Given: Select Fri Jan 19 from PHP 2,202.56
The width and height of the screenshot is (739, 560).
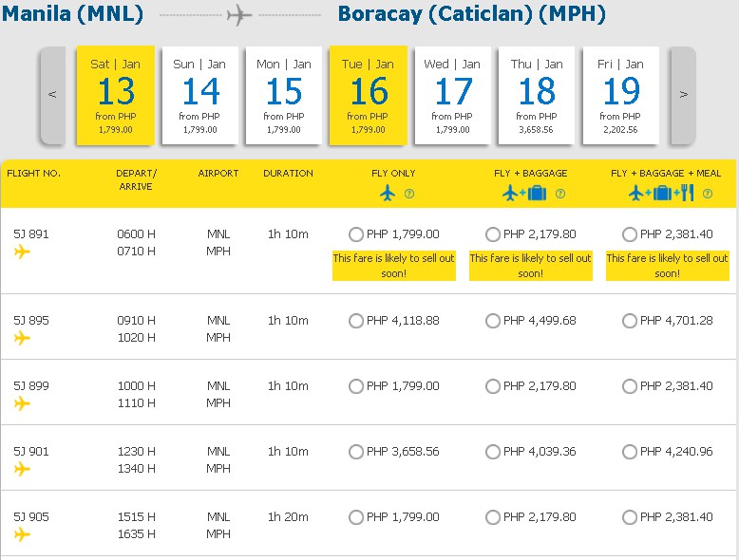Looking at the screenshot, I should 620,95.
